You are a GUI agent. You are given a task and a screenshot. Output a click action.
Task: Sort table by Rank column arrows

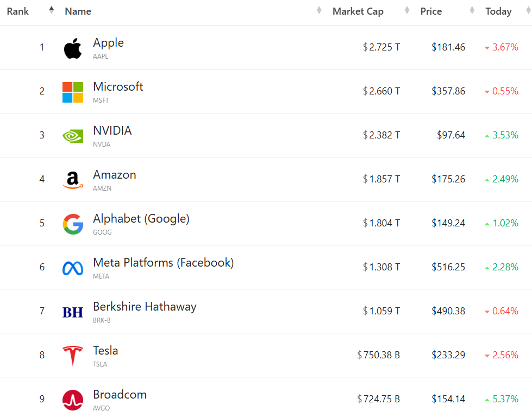(x=52, y=10)
